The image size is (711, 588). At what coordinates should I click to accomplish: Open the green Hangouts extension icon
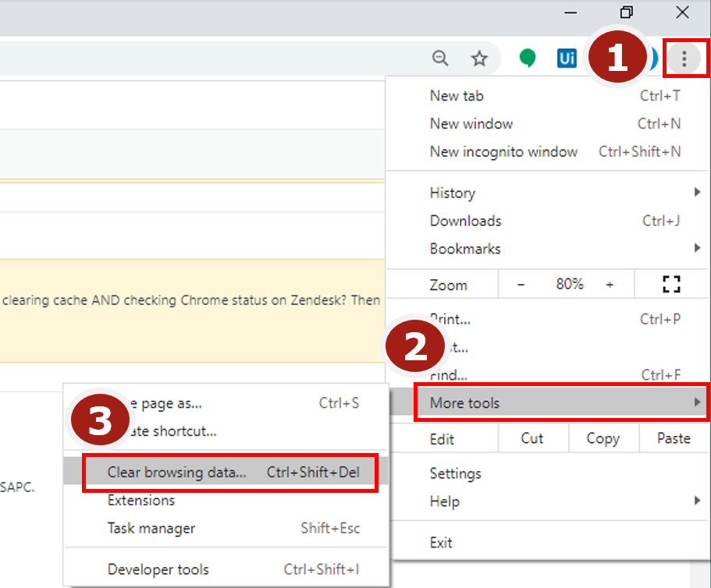pos(528,58)
